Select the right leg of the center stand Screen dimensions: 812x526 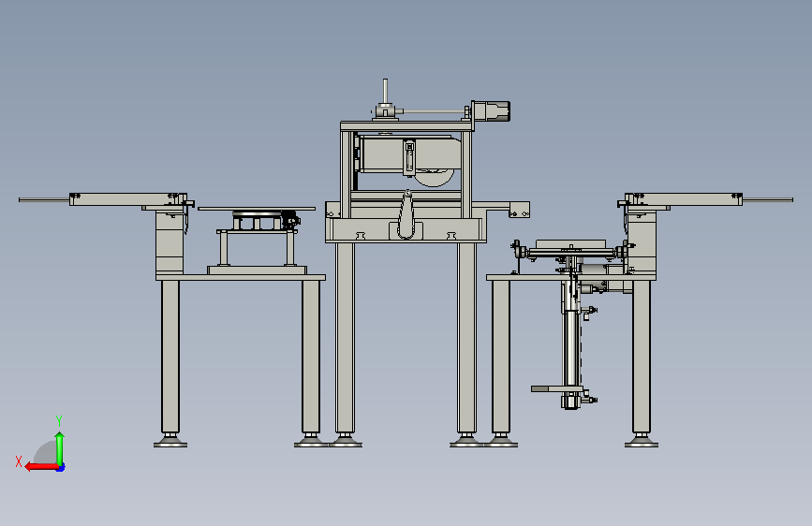coord(466,338)
